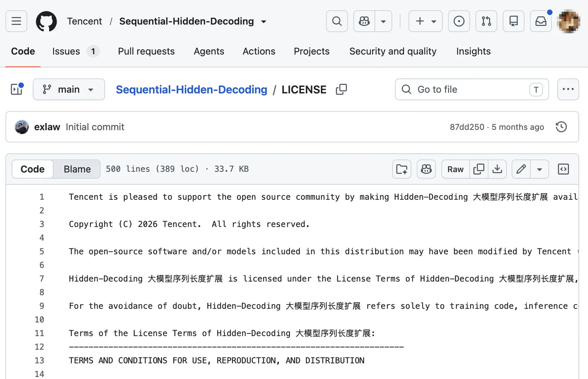Image resolution: width=588 pixels, height=379 pixels.
Task: Click the text 'Copyright (C) 2026 Tencent.'
Action: point(135,224)
